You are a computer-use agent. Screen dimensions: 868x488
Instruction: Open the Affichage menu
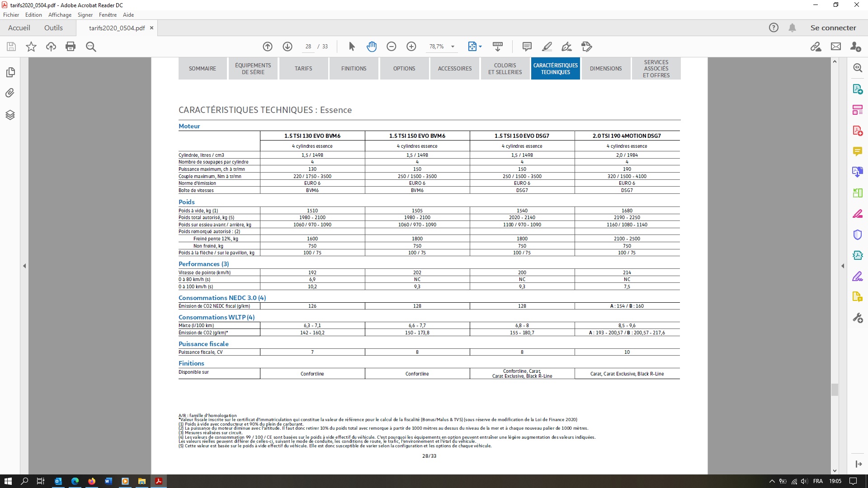tap(60, 15)
